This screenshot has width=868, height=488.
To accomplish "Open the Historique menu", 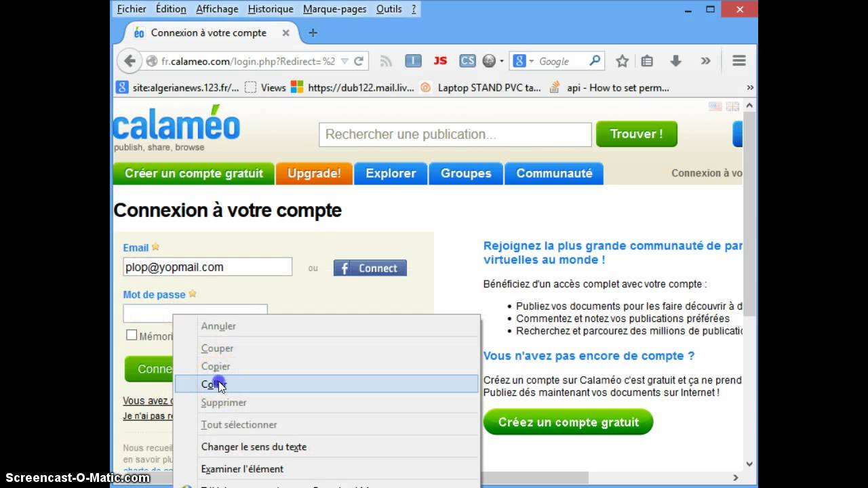I will tap(271, 9).
